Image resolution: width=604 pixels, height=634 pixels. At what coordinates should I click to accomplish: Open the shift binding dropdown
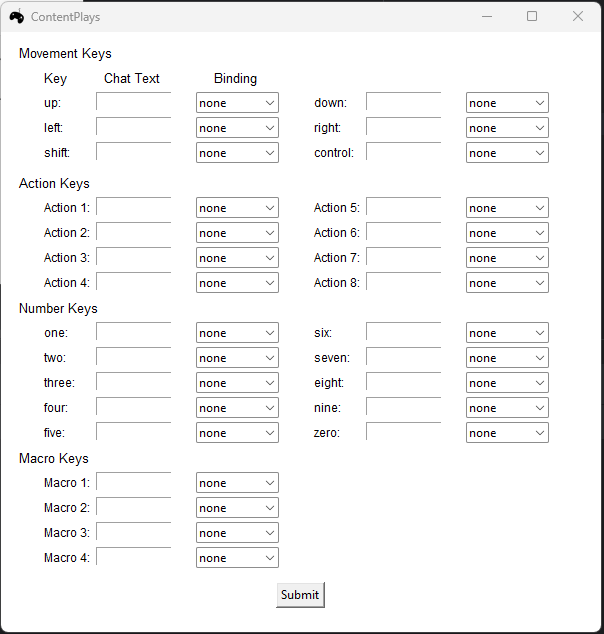pos(237,153)
